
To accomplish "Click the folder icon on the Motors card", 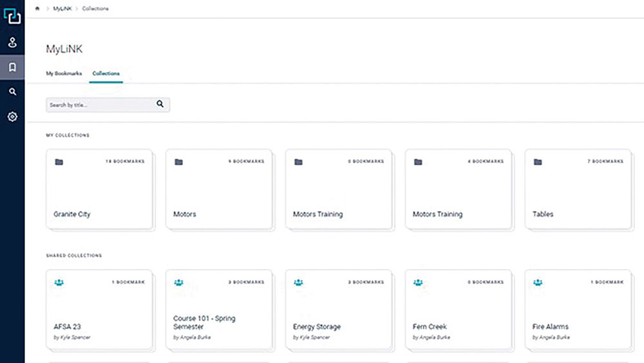I will (178, 162).
